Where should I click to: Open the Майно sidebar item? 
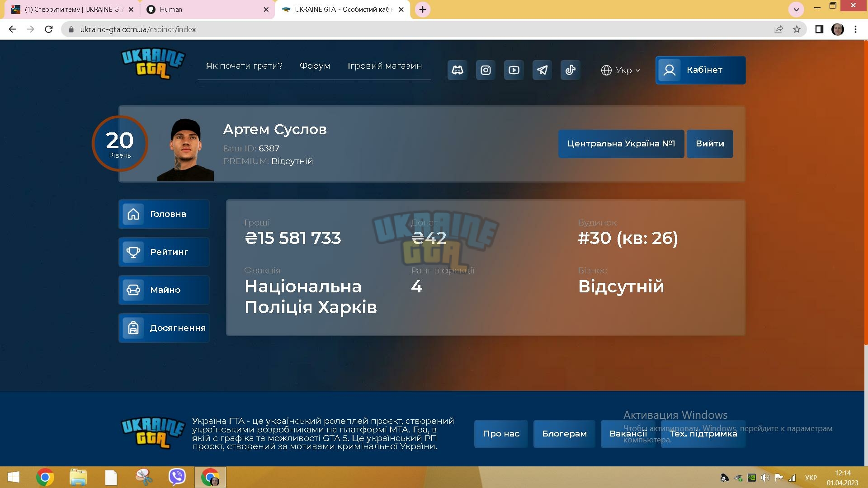coord(164,290)
